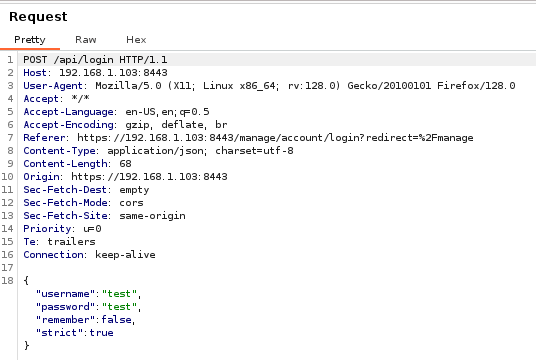Switch to the Raw tab

pos(86,40)
